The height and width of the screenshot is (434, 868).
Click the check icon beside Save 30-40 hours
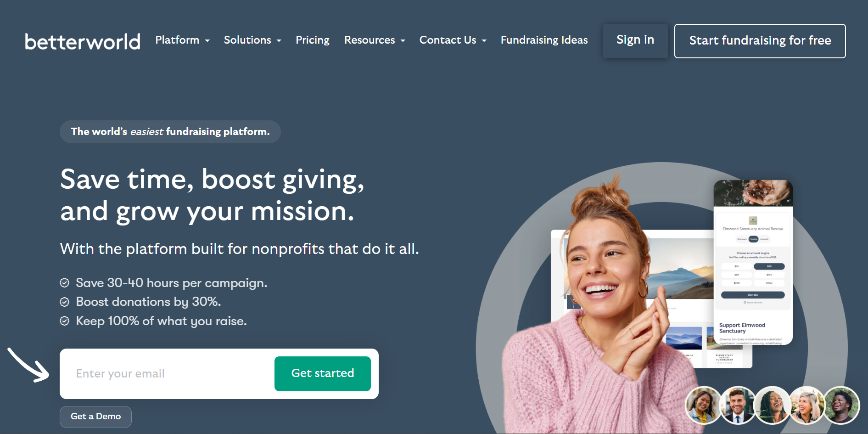(x=65, y=283)
